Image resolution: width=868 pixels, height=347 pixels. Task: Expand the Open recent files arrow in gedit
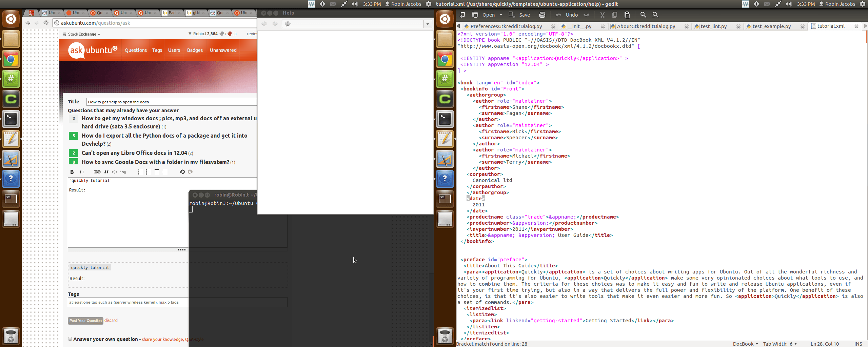coord(501,15)
